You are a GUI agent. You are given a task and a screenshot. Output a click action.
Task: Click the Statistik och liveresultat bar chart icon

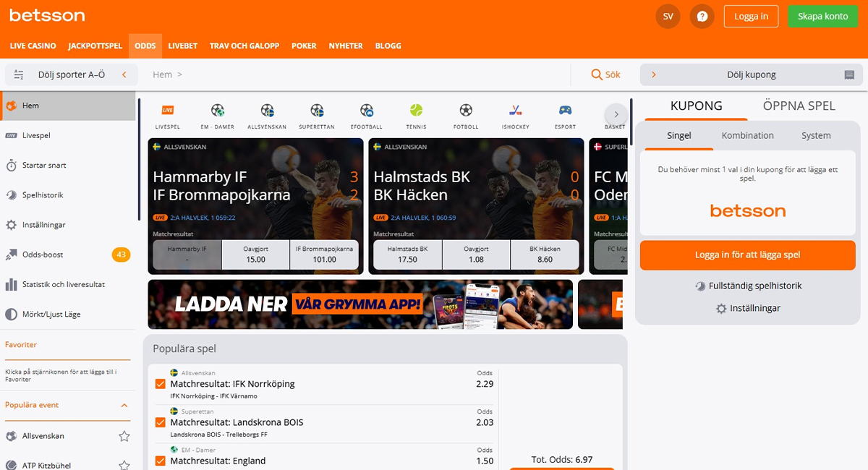pos(11,284)
